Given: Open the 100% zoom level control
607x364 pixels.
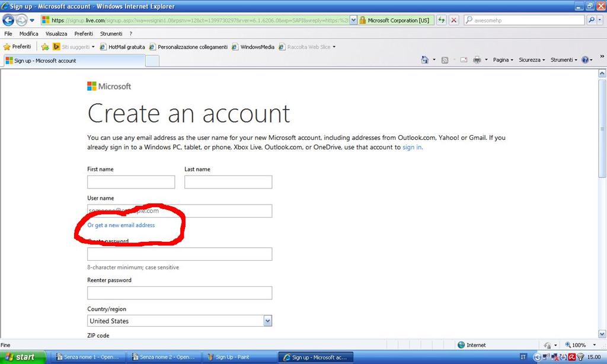Looking at the screenshot, I should 580,345.
